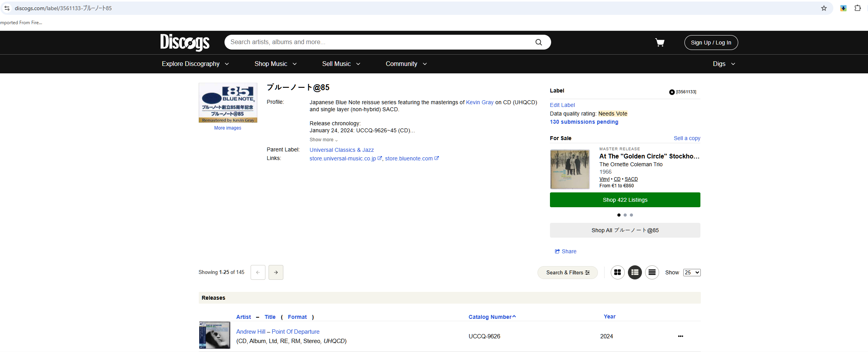Image resolution: width=868 pixels, height=352 pixels.
Task: Click the browser address bar URL
Action: click(63, 8)
